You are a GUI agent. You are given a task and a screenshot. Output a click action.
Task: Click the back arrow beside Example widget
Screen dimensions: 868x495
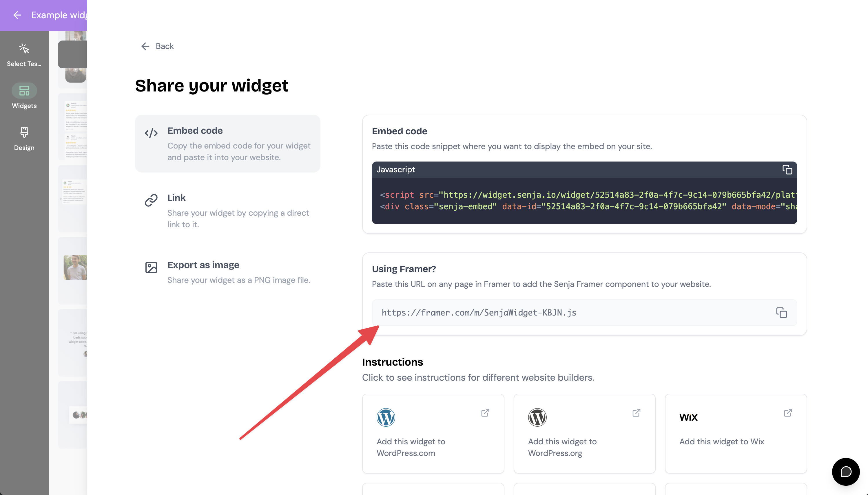[17, 15]
